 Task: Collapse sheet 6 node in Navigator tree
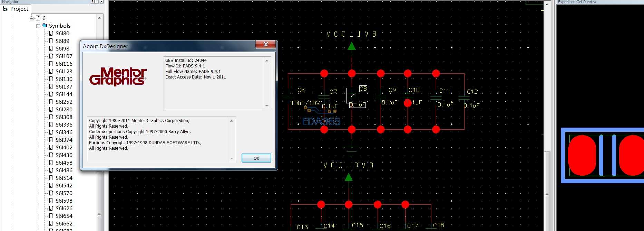pyautogui.click(x=31, y=18)
